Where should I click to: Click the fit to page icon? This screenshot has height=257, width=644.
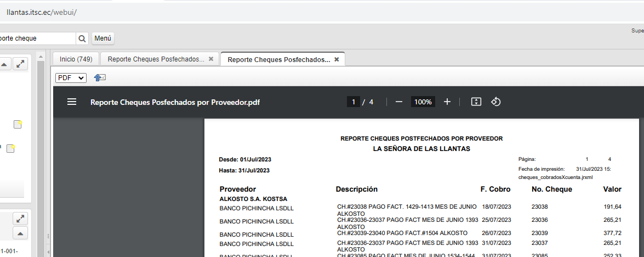click(476, 102)
